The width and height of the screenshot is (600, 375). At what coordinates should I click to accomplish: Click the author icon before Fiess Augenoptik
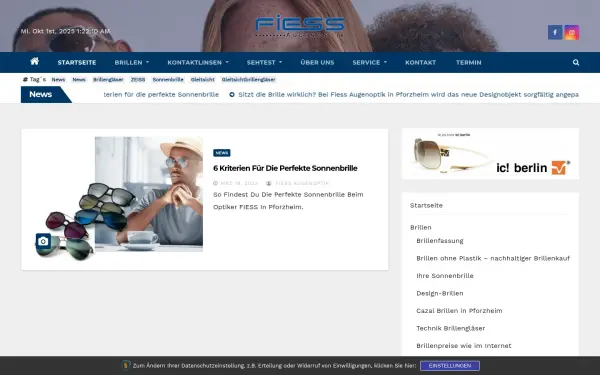[x=269, y=183]
